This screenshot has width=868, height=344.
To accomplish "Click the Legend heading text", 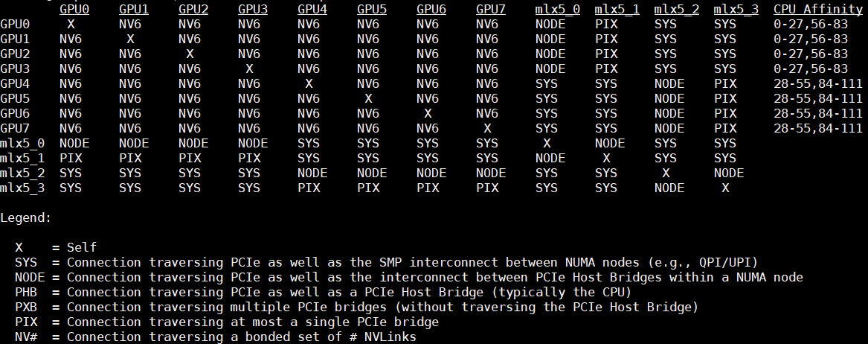I will [26, 217].
